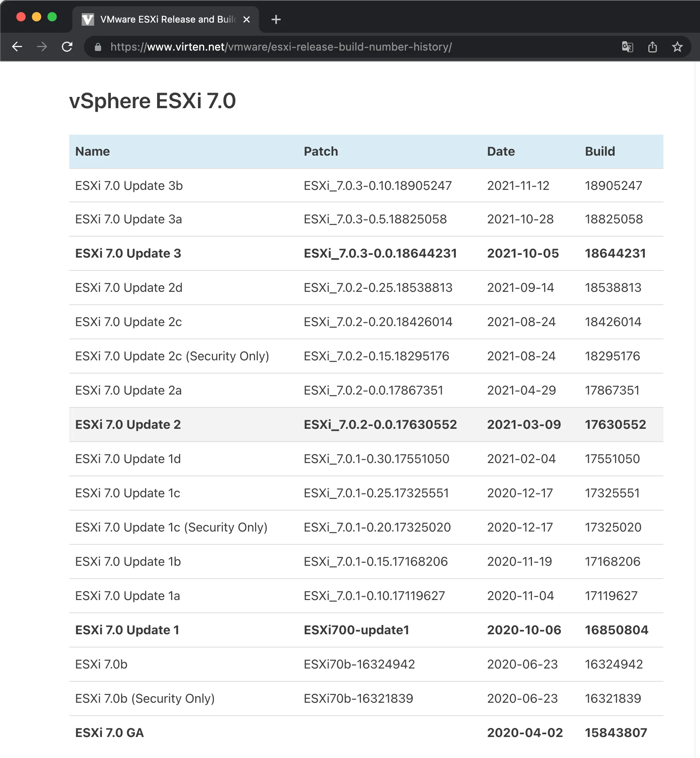This screenshot has width=700, height=758.
Task: Click build number 18644231
Action: [615, 253]
